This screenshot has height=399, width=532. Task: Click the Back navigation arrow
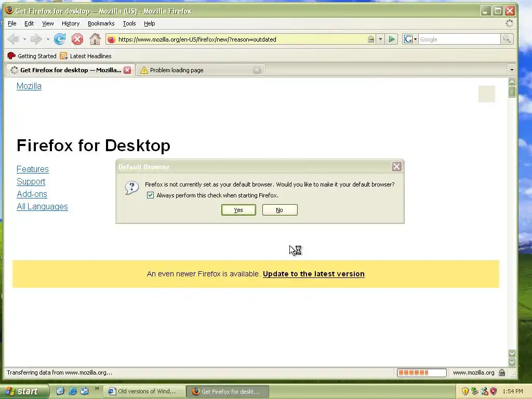pos(13,39)
